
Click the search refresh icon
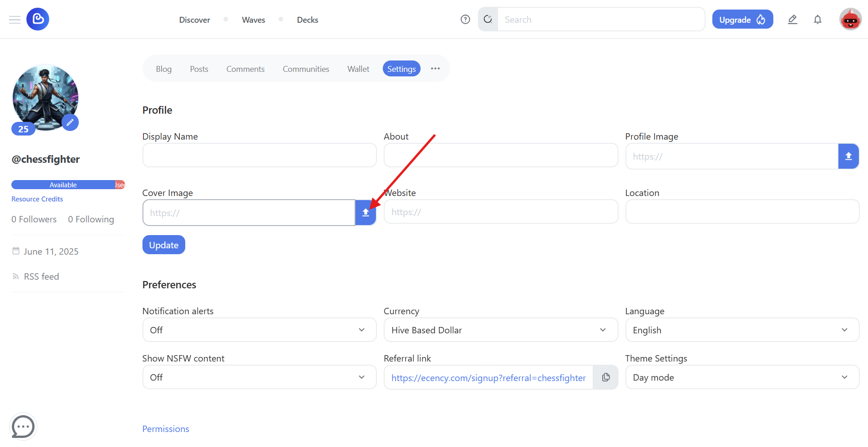pyautogui.click(x=488, y=19)
